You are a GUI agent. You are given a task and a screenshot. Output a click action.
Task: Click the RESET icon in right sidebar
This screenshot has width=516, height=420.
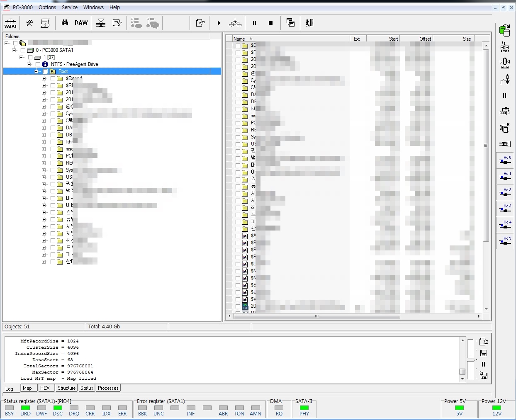505,47
